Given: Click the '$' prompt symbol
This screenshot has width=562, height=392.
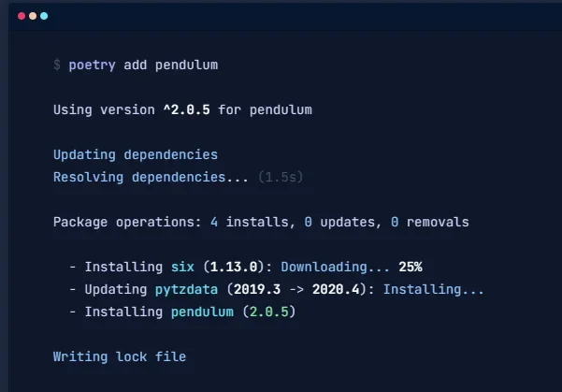Looking at the screenshot, I should click(x=57, y=65).
